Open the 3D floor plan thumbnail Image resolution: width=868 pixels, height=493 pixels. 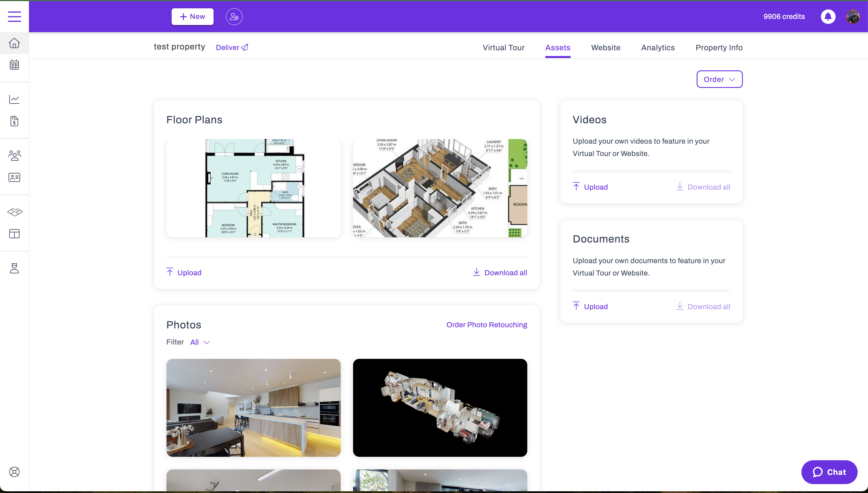coord(440,188)
